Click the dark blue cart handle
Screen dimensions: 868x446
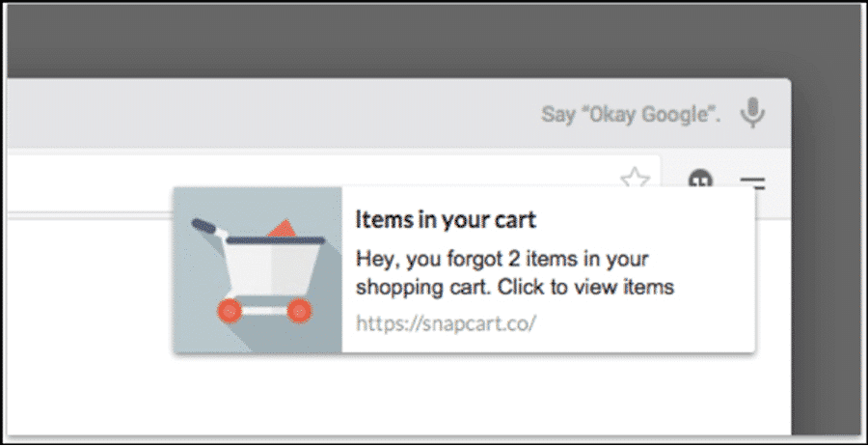[x=206, y=226]
